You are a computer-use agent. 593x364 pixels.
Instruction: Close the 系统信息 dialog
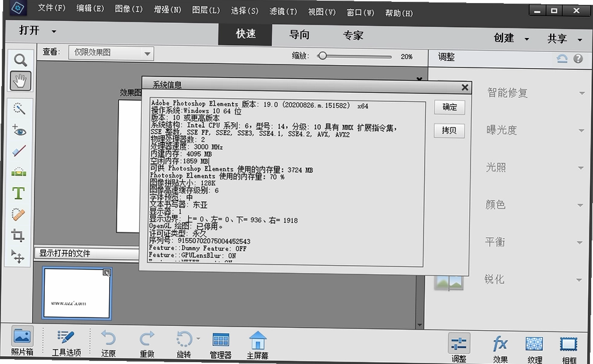(x=465, y=88)
